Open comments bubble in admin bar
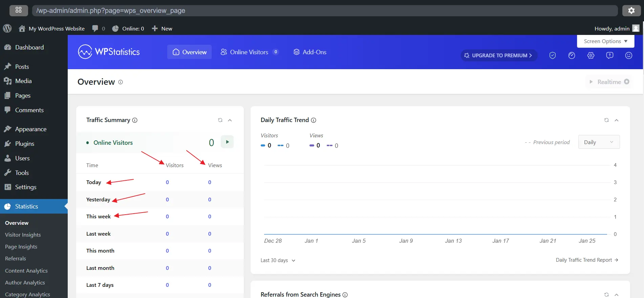This screenshot has height=298, width=644. 98,28
